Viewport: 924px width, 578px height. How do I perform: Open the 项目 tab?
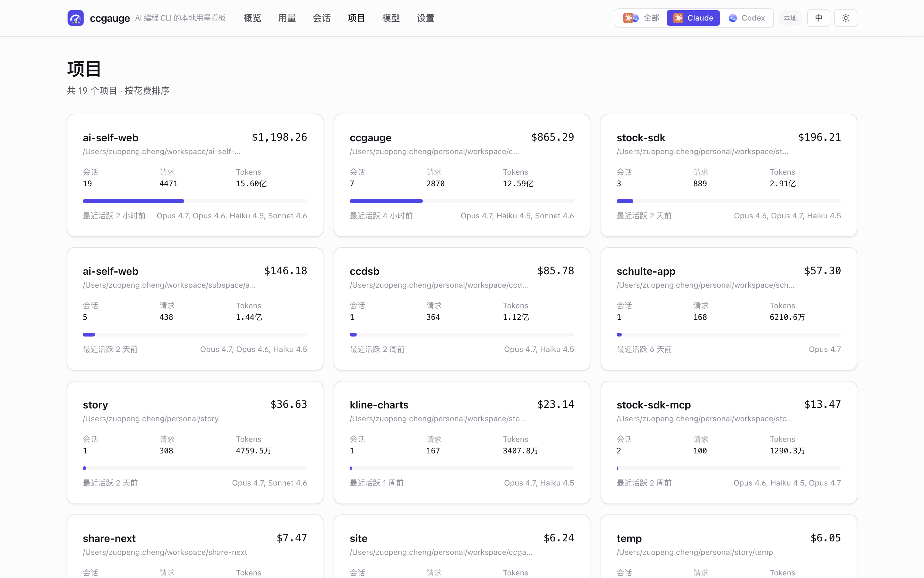[356, 18]
